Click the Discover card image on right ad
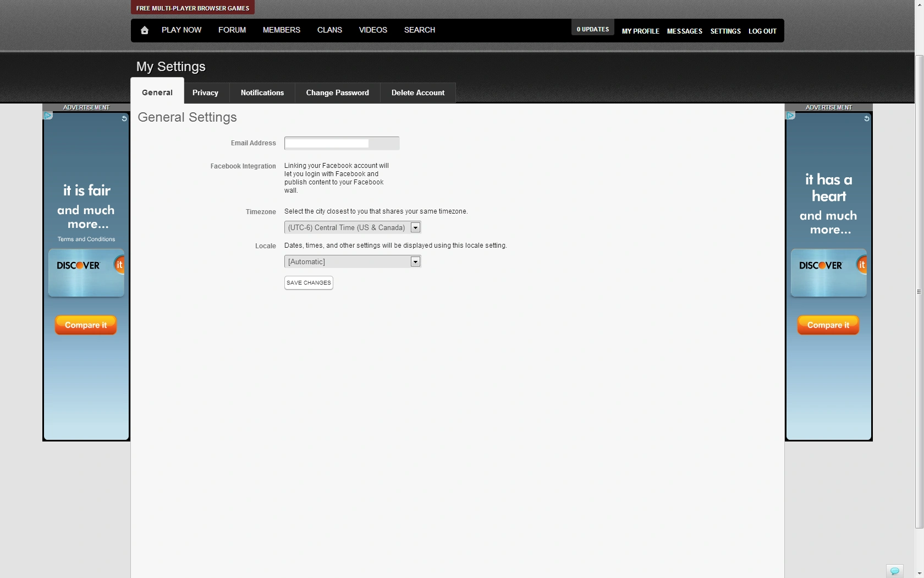 pyautogui.click(x=829, y=273)
